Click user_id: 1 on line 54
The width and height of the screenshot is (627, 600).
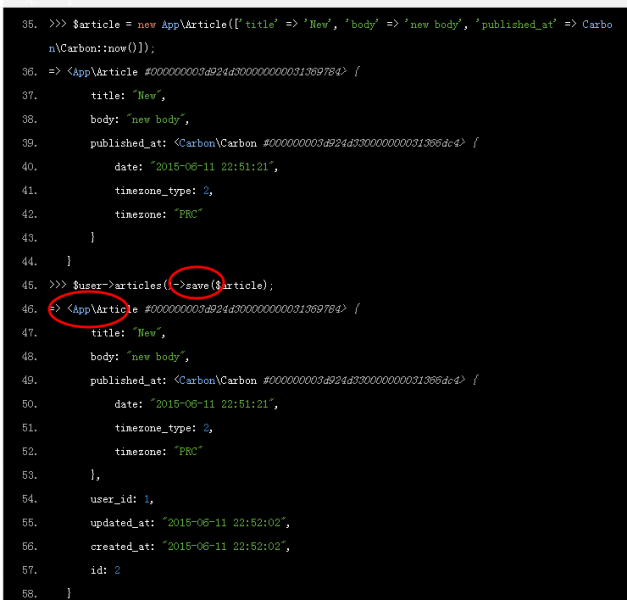[x=122, y=499]
